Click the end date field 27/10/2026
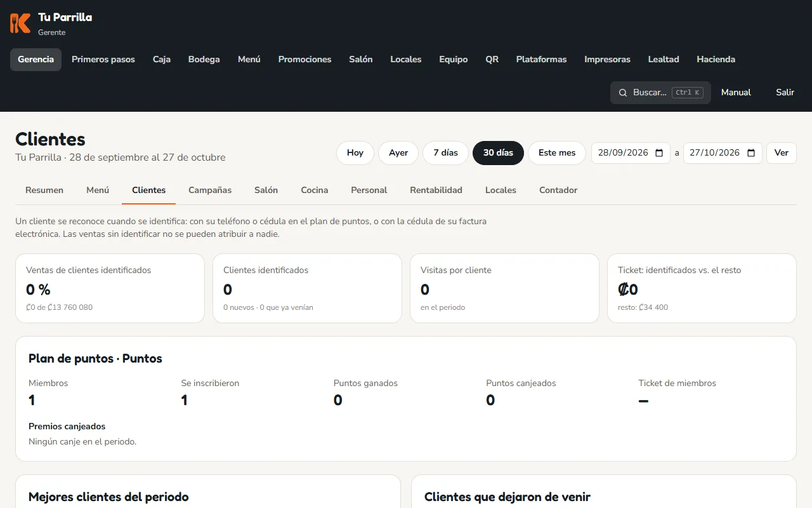 point(723,153)
